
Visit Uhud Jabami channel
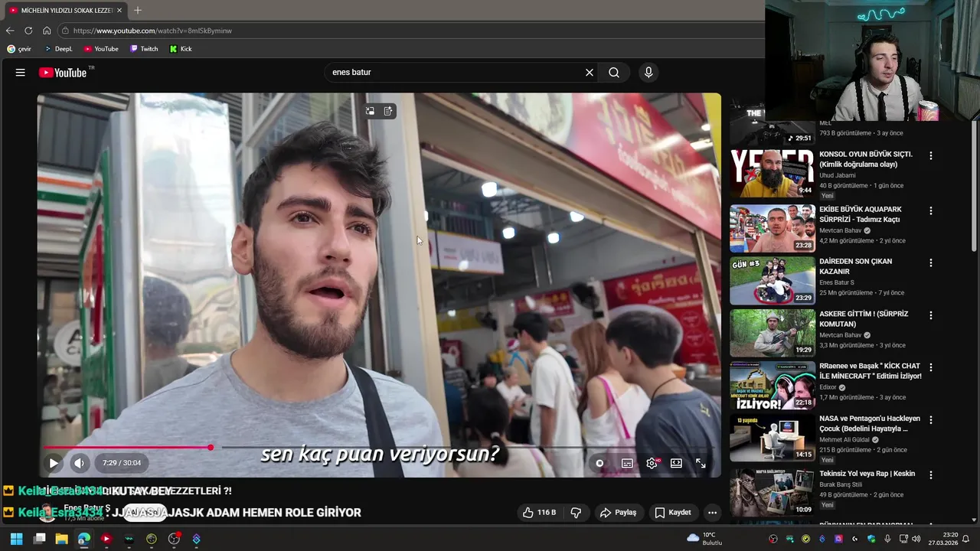(839, 175)
